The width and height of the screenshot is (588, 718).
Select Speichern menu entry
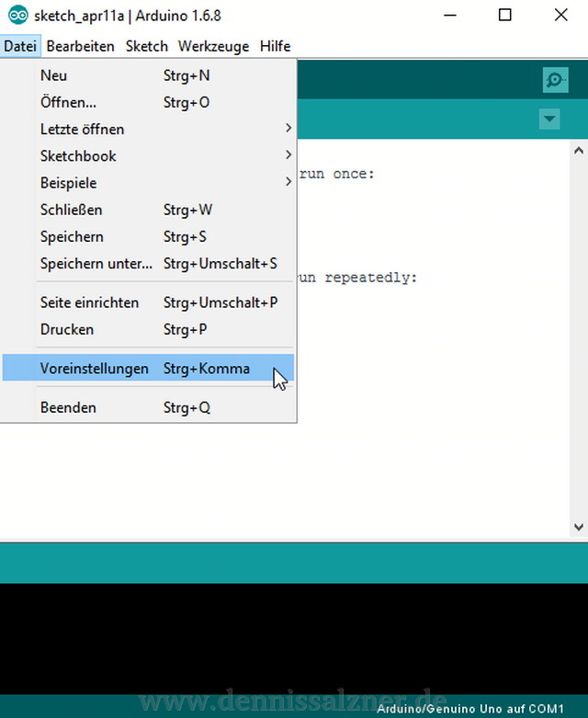pyautogui.click(x=148, y=237)
